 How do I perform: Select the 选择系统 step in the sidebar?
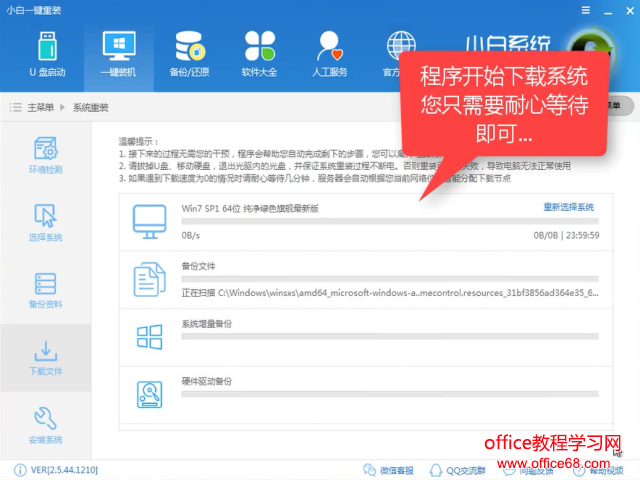[46, 222]
